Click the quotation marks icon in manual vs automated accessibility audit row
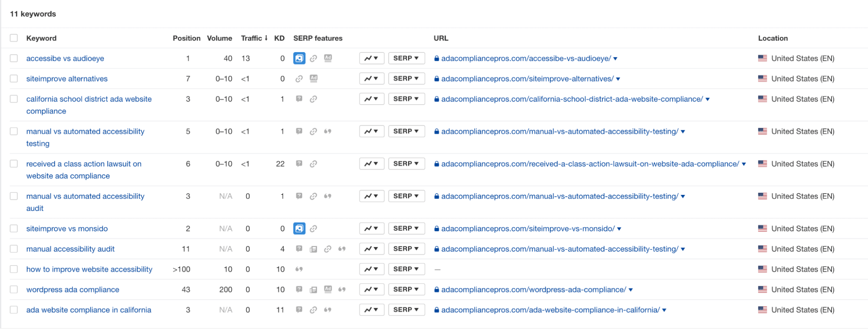This screenshot has height=329, width=868. pyautogui.click(x=328, y=196)
